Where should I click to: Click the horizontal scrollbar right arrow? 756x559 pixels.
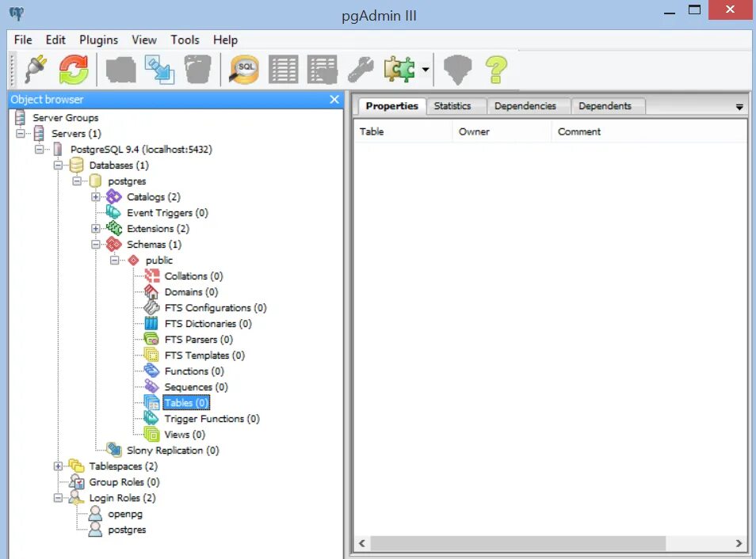coord(739,543)
